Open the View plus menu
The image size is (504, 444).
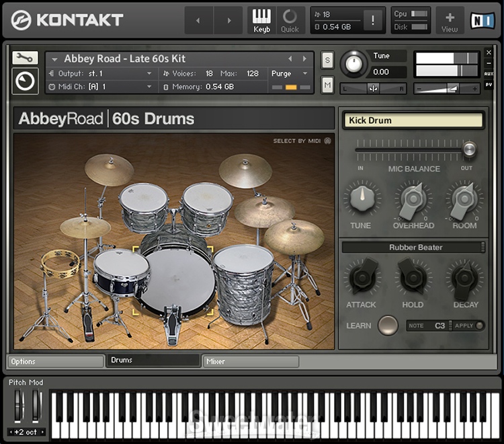coord(450,22)
